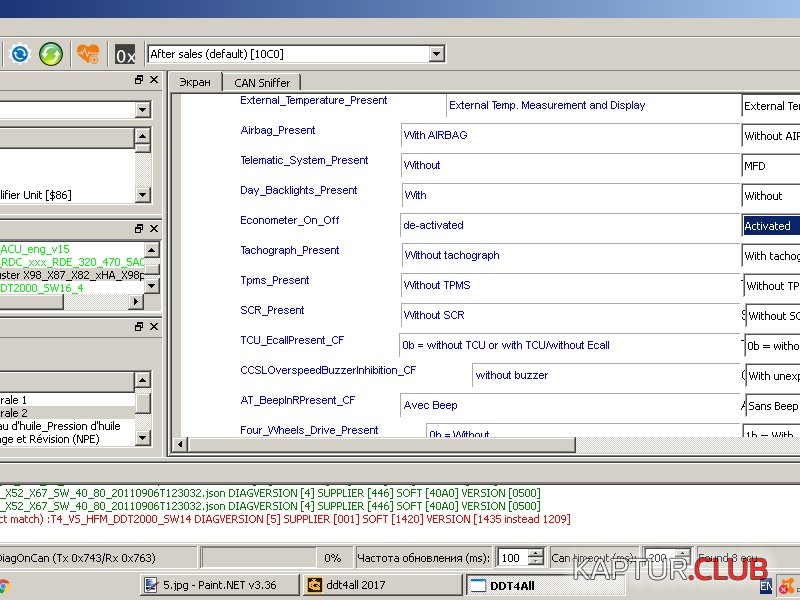The height and width of the screenshot is (600, 800).
Task: Open the After sales session dropdown
Action: [x=437, y=54]
